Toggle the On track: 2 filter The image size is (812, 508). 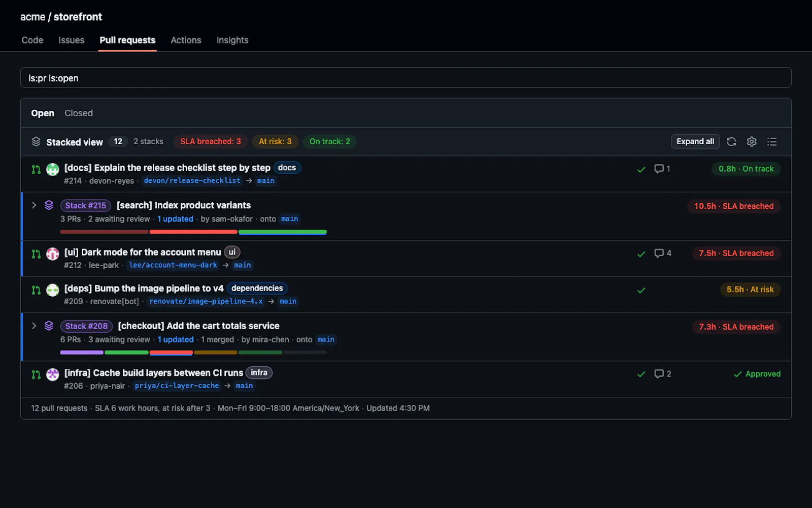pyautogui.click(x=330, y=142)
